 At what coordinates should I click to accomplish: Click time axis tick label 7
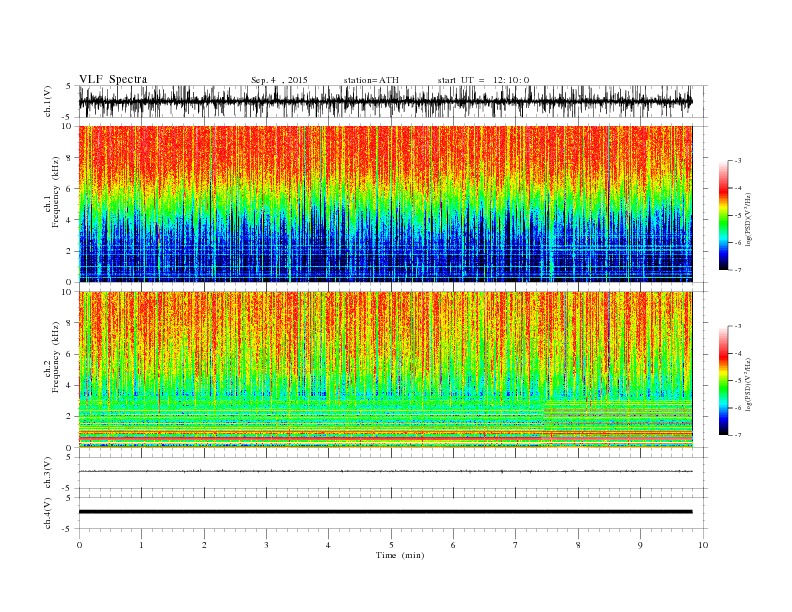pyautogui.click(x=516, y=545)
